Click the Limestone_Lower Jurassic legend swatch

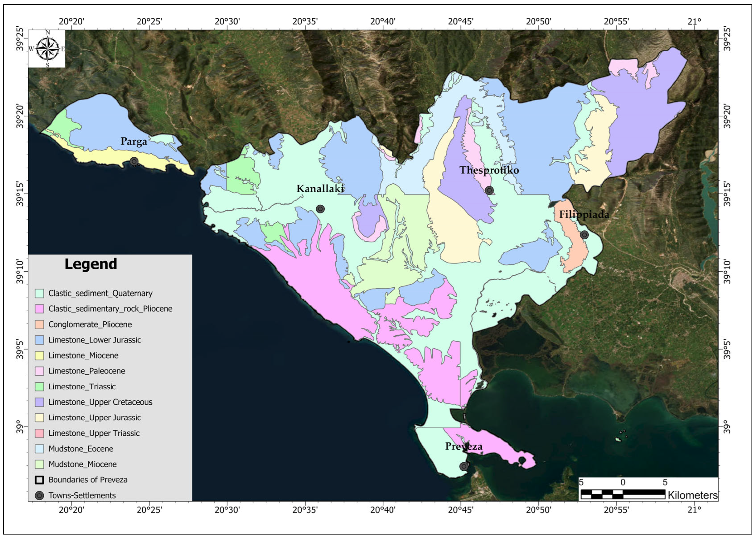pyautogui.click(x=39, y=340)
